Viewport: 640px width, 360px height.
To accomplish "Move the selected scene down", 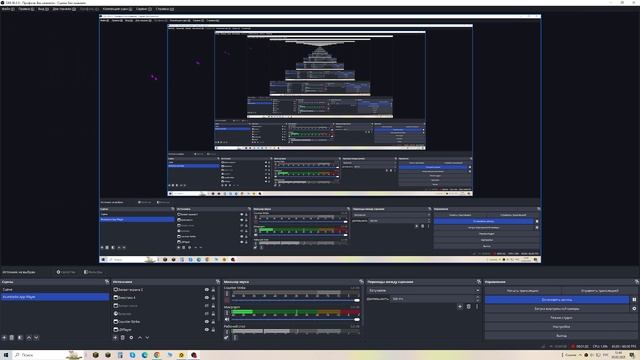I will tap(36, 338).
